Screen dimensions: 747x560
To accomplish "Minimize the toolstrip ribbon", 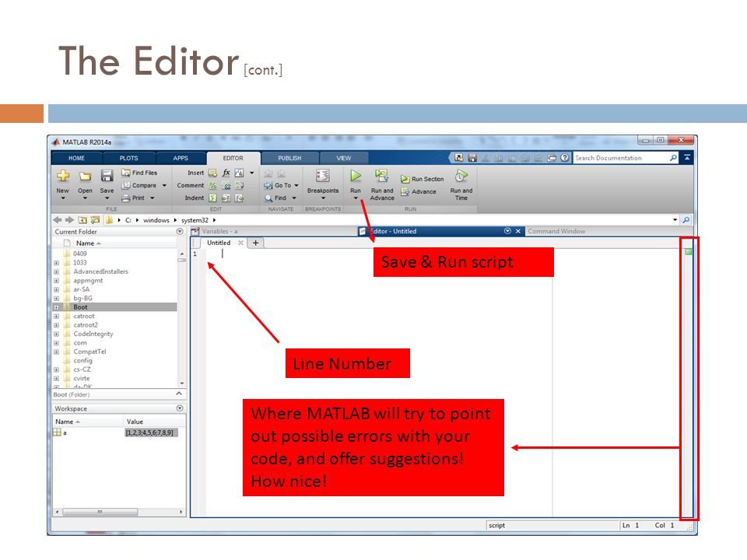I will (687, 157).
